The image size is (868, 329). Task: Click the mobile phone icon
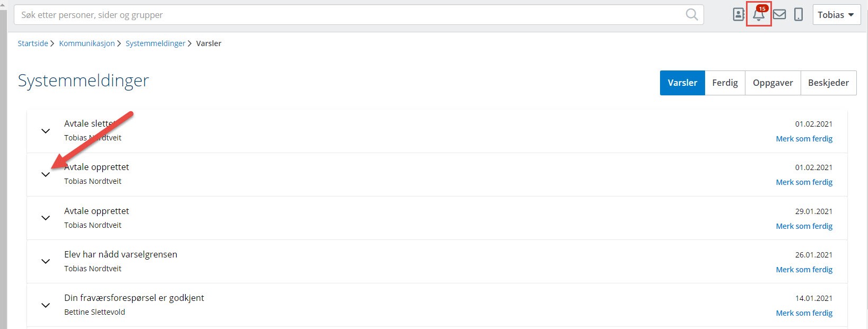tap(798, 15)
